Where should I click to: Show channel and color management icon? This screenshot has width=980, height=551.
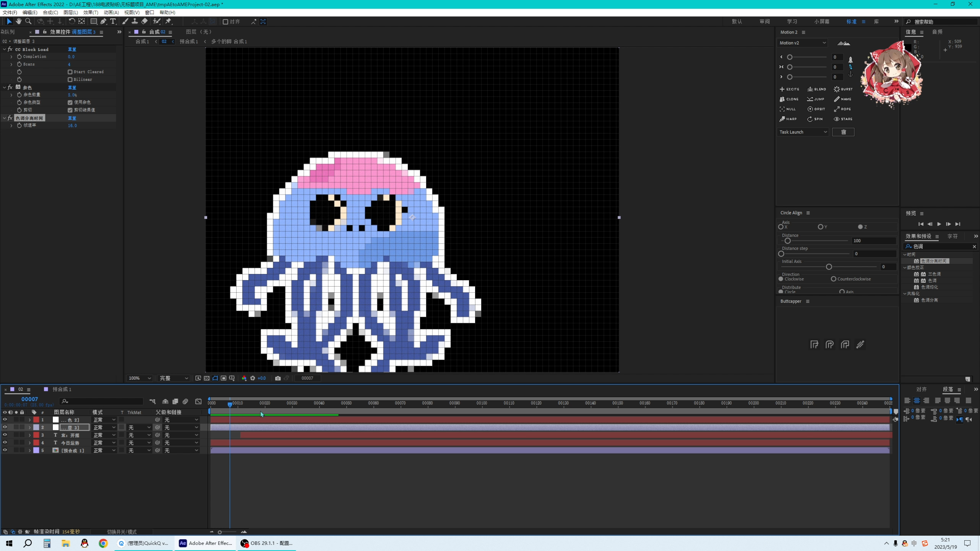click(x=244, y=378)
